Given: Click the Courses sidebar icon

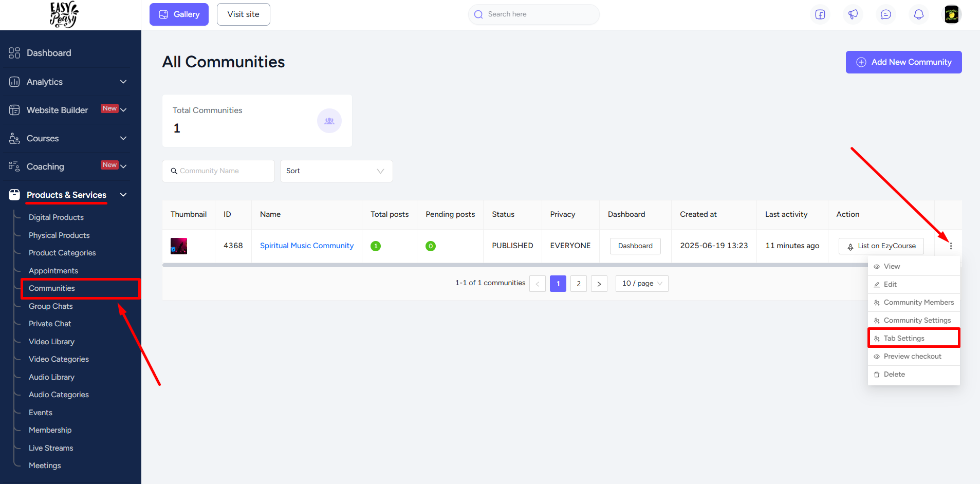Looking at the screenshot, I should (14, 138).
